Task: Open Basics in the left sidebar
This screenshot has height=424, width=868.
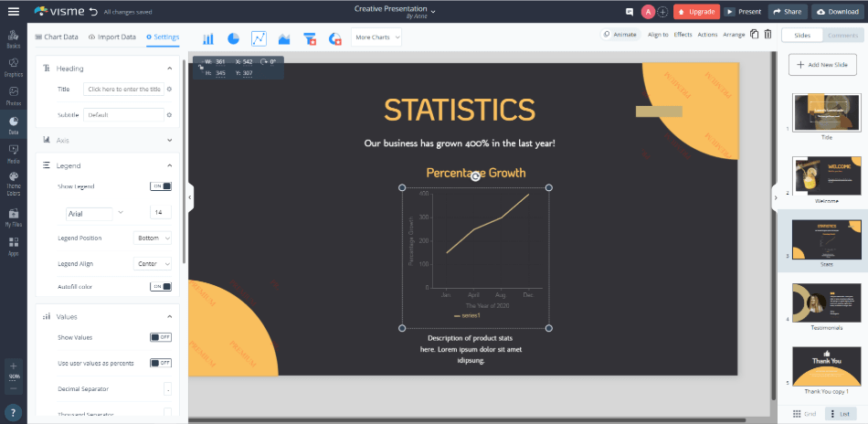Action: coord(14,38)
